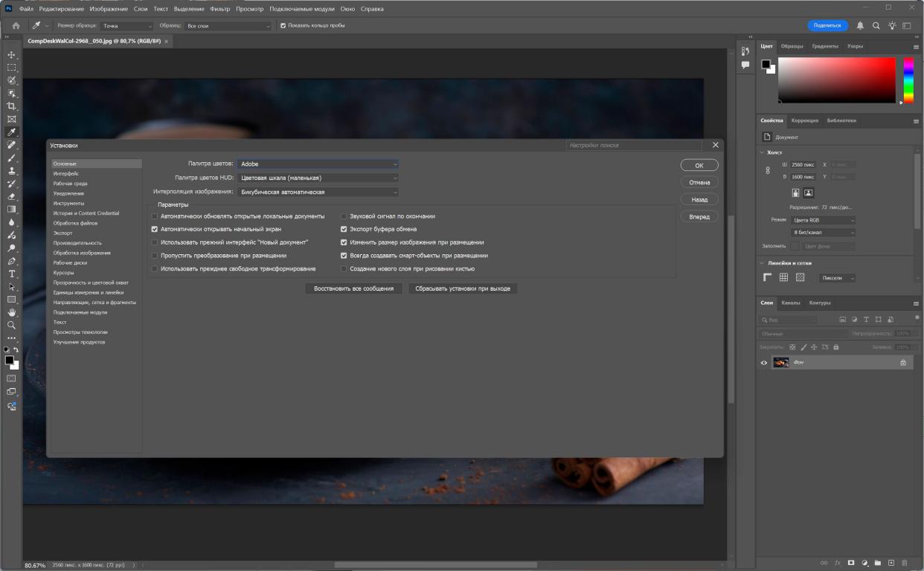Select the Crop tool
Screen dimensions: 924x571
11,106
